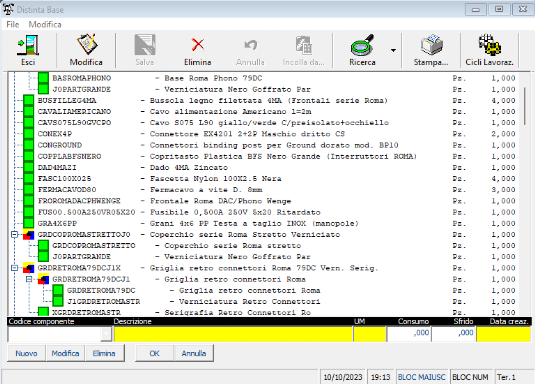This screenshot has height=384, width=535.
Task: Click green icon next to FERMACAVOD80
Action: 29,190
